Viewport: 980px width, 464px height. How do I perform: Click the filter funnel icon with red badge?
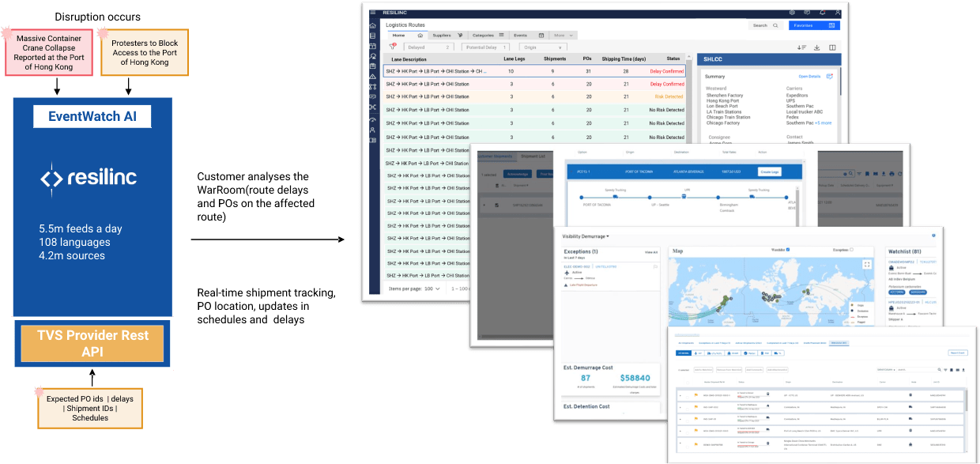coord(393,47)
